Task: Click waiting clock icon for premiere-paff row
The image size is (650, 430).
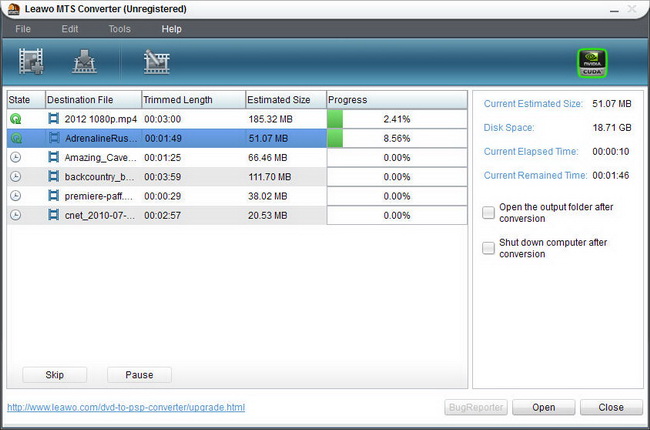Action: click(15, 196)
